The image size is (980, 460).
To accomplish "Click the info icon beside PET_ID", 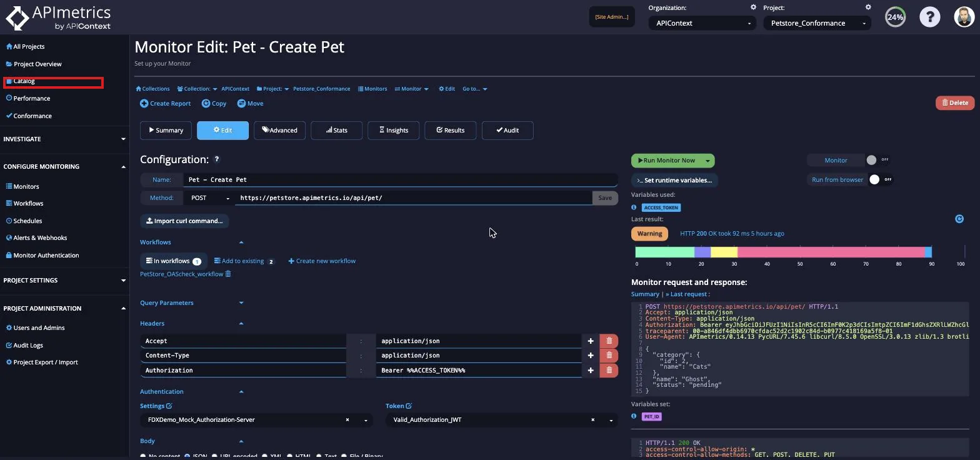I will pos(634,416).
